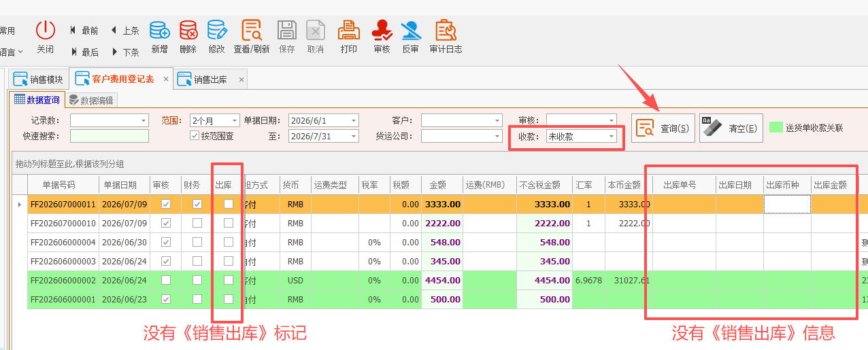Click the 打印 printer icon
This screenshot has height=350, width=868.
pyautogui.click(x=349, y=31)
